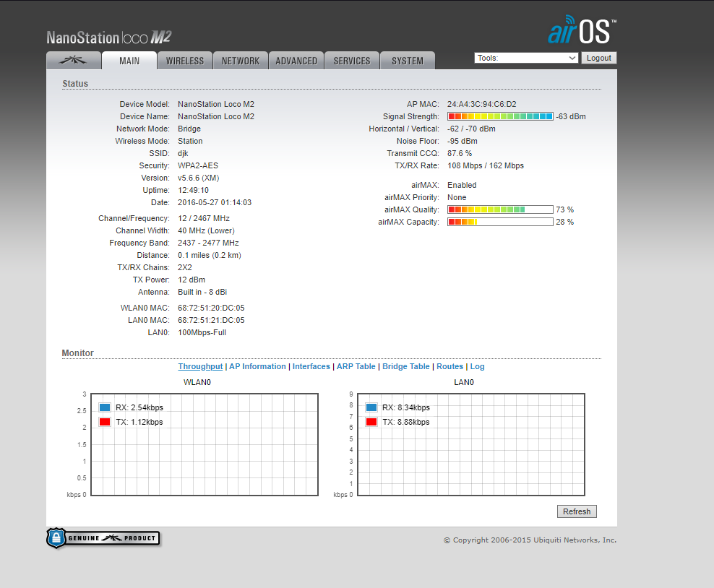Image resolution: width=714 pixels, height=588 pixels.
Task: Click the blue RX legend swatch in LAN0 graph
Action: (371, 407)
